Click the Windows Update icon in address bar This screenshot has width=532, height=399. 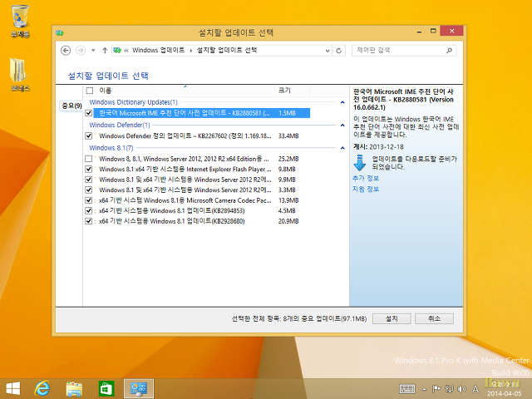117,51
